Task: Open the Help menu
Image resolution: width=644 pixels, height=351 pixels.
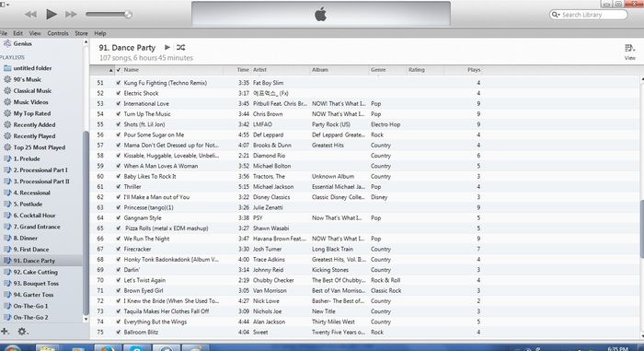Action: [100, 33]
